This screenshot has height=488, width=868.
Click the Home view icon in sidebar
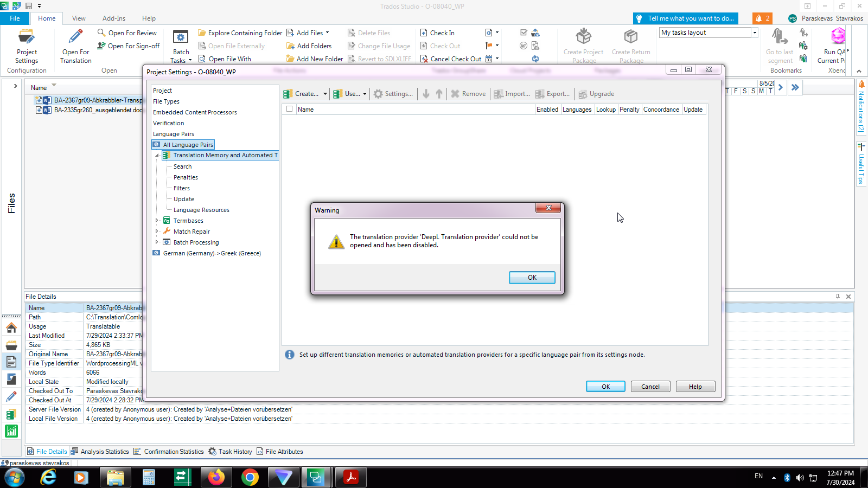[x=11, y=328]
